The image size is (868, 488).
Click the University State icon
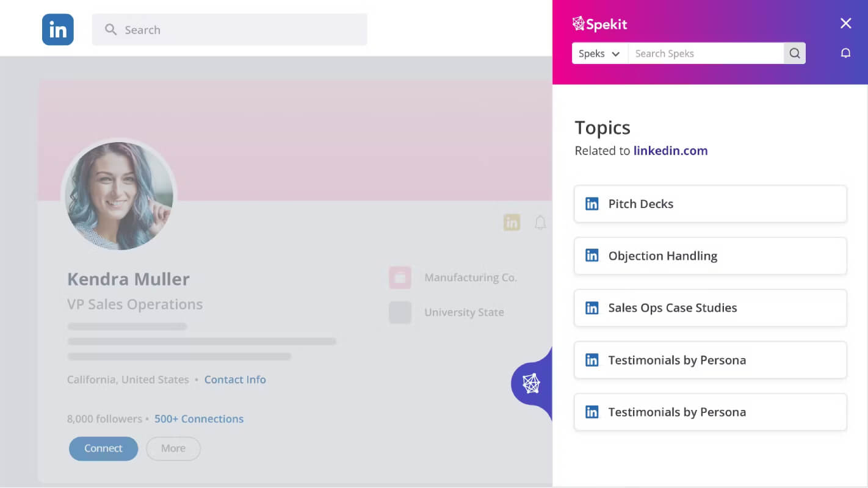coord(400,312)
